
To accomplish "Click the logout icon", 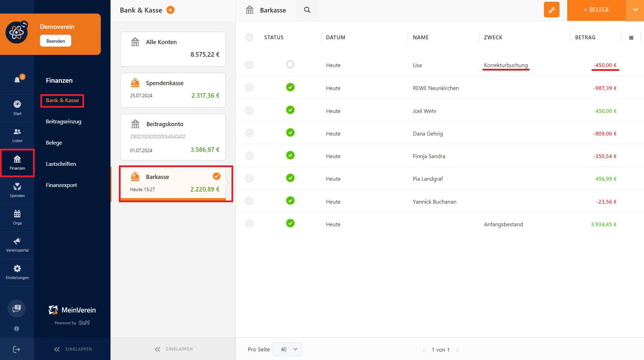I will click(16, 349).
